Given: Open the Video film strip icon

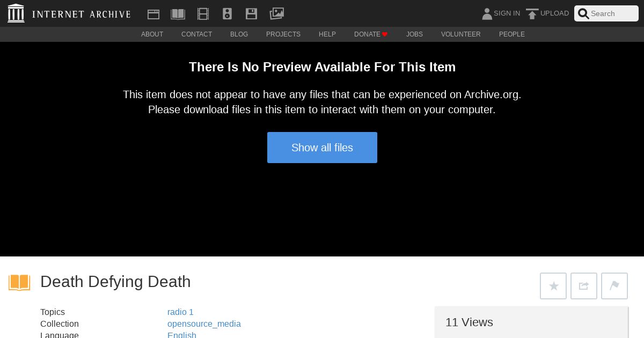Looking at the screenshot, I should (203, 14).
